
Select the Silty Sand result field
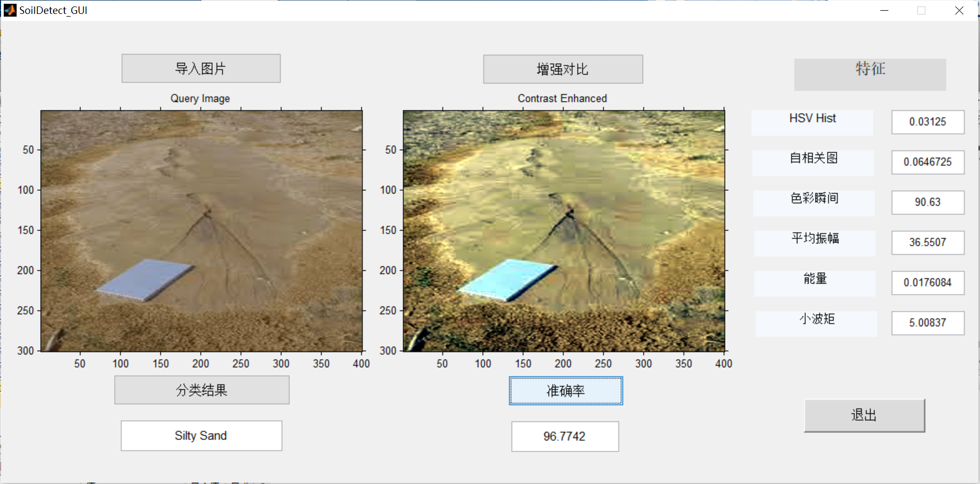click(x=201, y=436)
